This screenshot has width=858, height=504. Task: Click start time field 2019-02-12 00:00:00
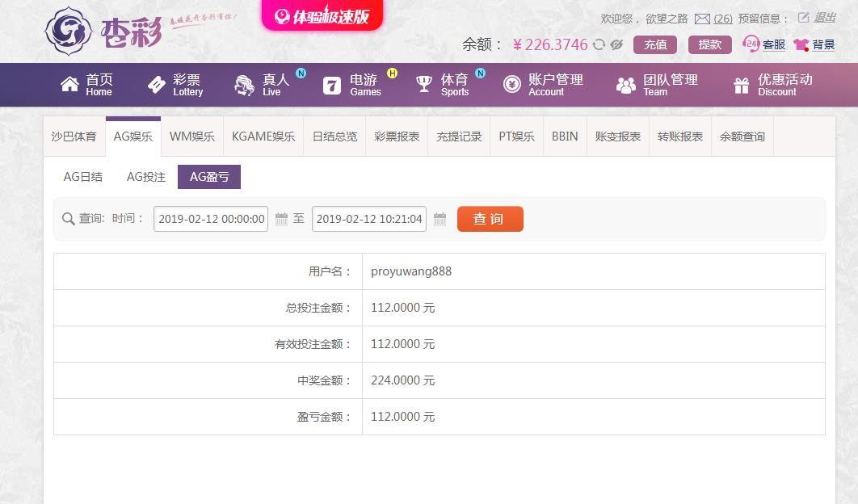(211, 219)
